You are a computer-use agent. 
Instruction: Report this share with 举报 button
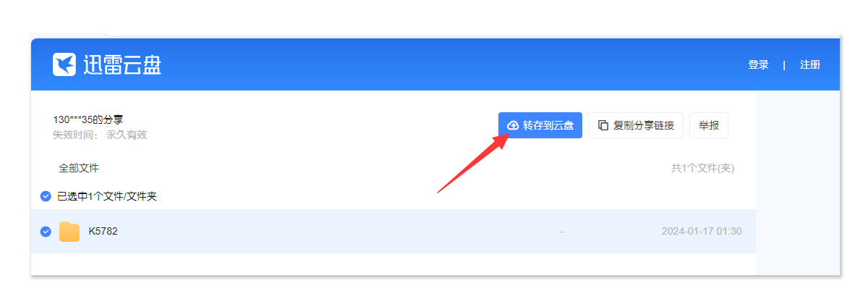click(x=709, y=125)
